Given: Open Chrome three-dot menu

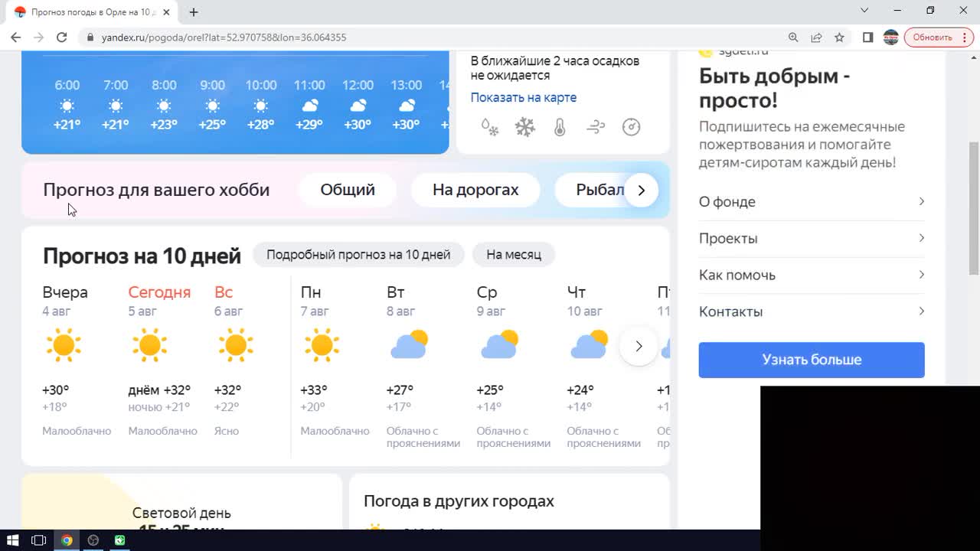Looking at the screenshot, I should pos(966,37).
